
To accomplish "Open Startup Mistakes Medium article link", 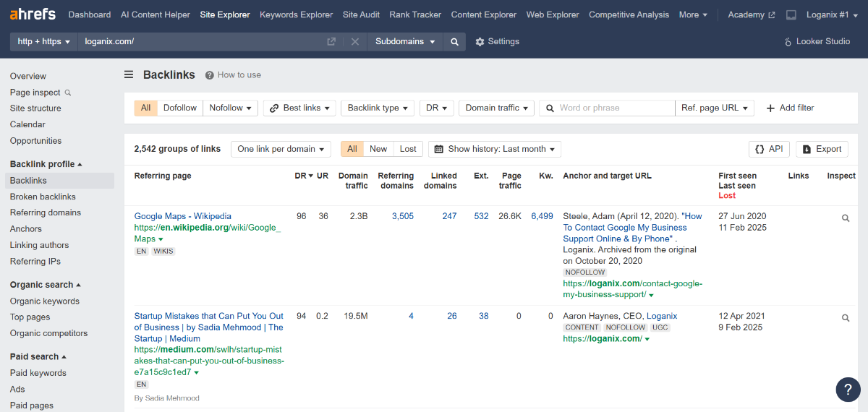I will 209,327.
